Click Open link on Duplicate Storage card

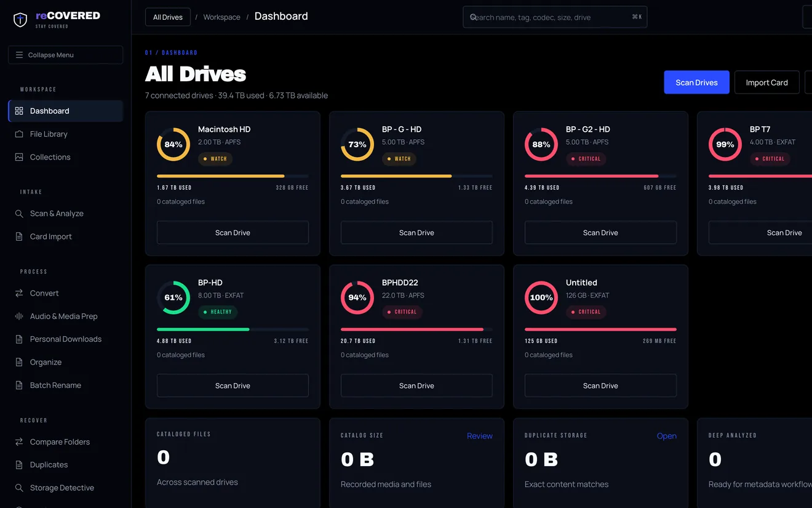(x=666, y=436)
